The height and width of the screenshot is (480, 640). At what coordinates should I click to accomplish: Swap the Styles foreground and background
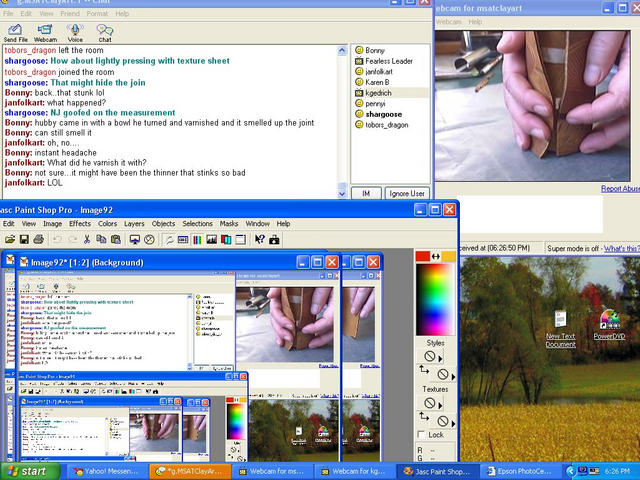[x=424, y=370]
